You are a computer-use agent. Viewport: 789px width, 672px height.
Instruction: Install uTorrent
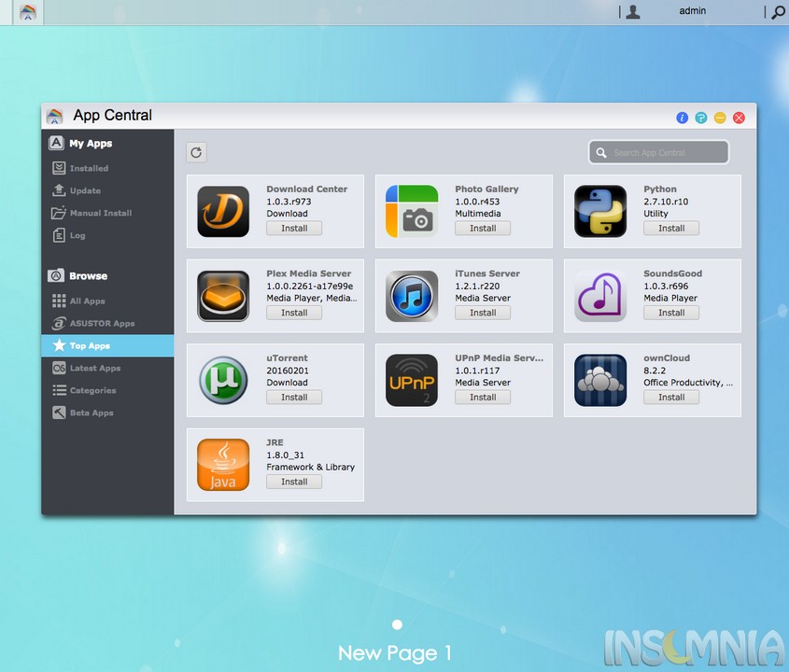pos(294,398)
